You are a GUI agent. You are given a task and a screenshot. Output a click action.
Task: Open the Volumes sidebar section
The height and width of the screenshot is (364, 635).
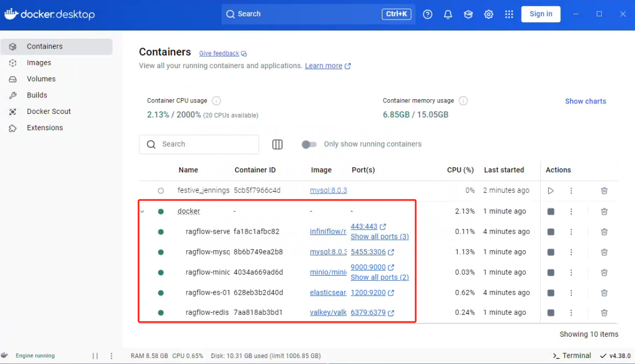tap(41, 79)
